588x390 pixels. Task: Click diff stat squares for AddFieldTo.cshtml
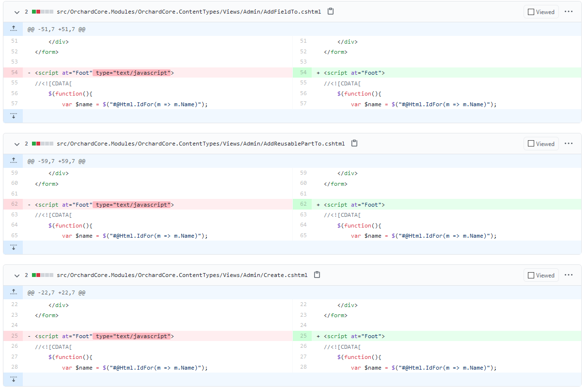click(42, 12)
